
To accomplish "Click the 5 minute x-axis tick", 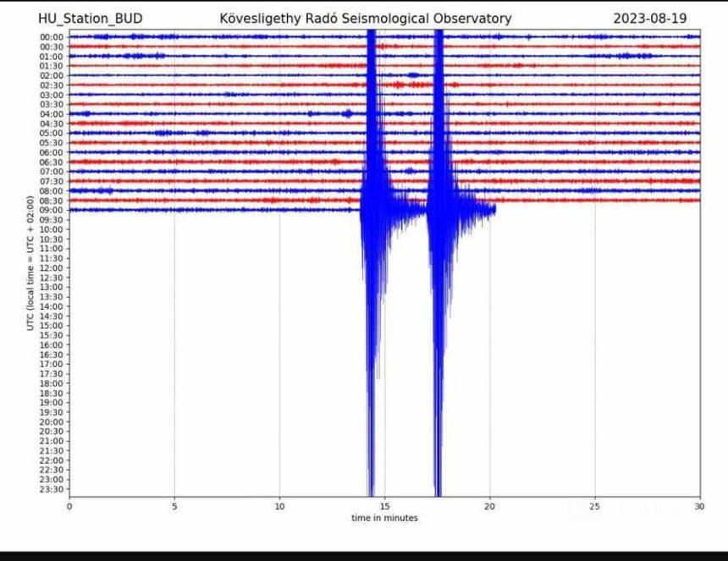I will point(174,506).
